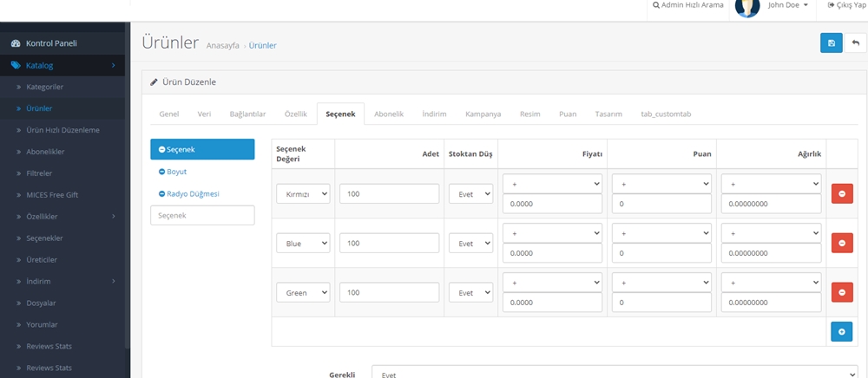Open Kategoriler in the sidebar

click(45, 87)
